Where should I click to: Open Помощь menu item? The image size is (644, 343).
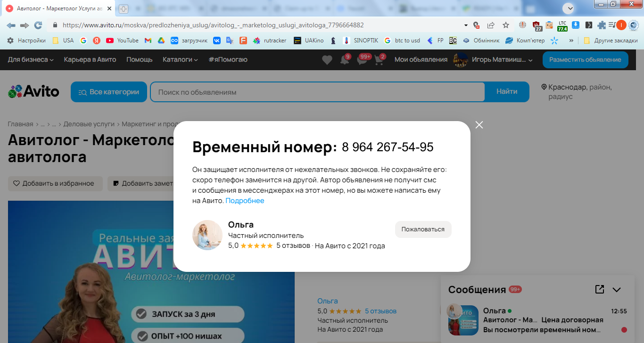(140, 59)
